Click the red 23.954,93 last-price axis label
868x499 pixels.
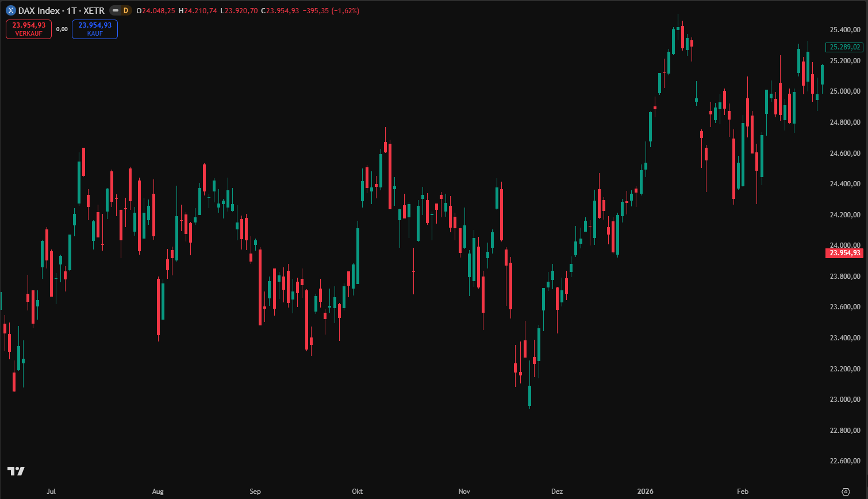tap(845, 253)
